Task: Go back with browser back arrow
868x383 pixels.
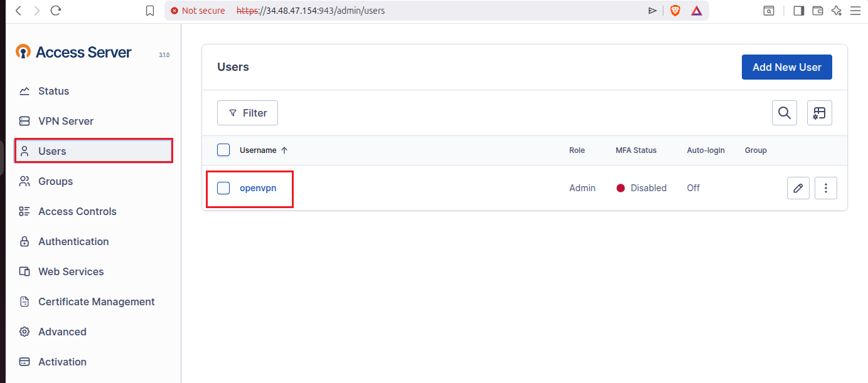Action: pos(18,11)
